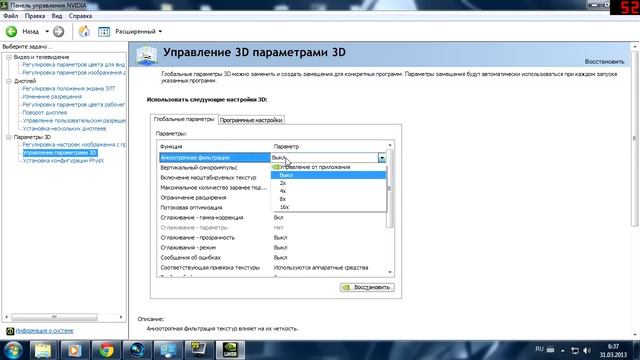
Task: Click the green Back arrow icon
Action: pyautogui.click(x=11, y=31)
